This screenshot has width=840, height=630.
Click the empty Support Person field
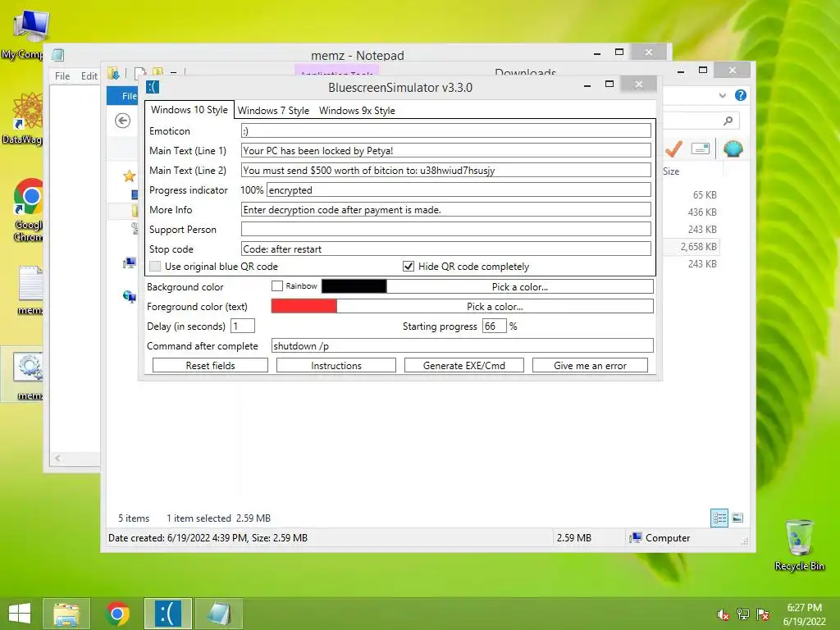(x=445, y=230)
